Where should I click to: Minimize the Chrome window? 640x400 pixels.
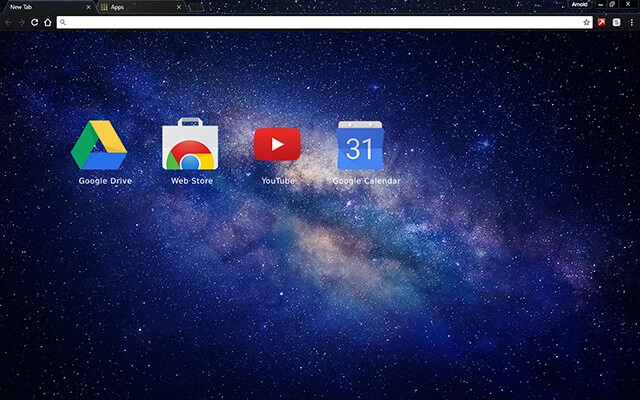click(600, 4)
